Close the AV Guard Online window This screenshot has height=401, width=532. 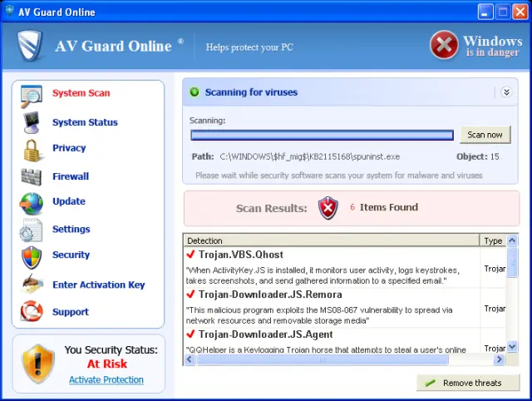[x=520, y=12]
